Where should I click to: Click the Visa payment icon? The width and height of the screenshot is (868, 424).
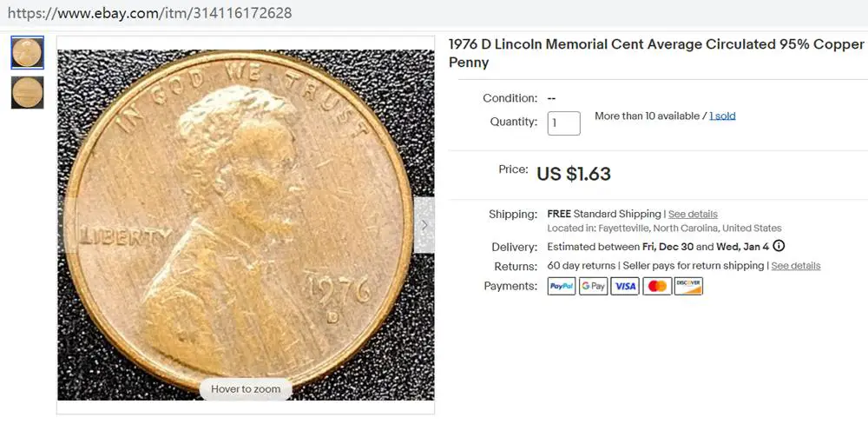625,286
